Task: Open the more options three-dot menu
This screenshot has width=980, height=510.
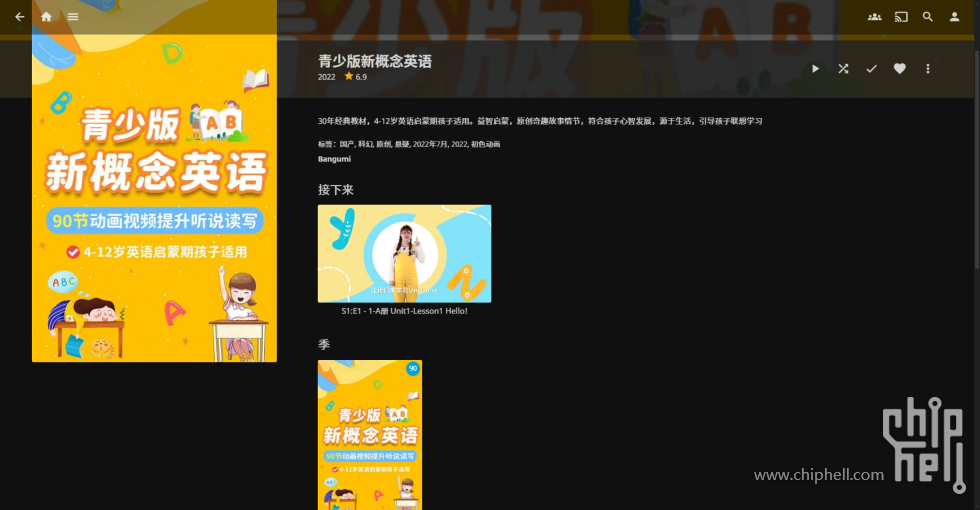Action: click(928, 69)
